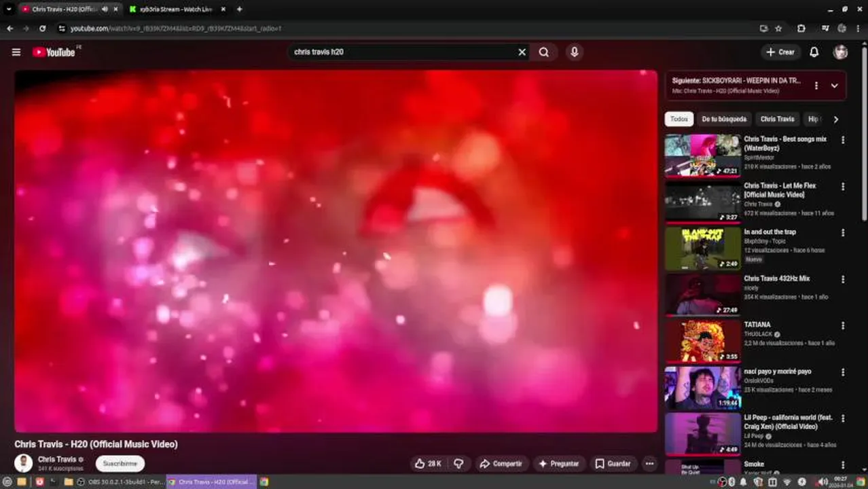
Task: Open the tab search dropdown arrow
Action: point(9,9)
